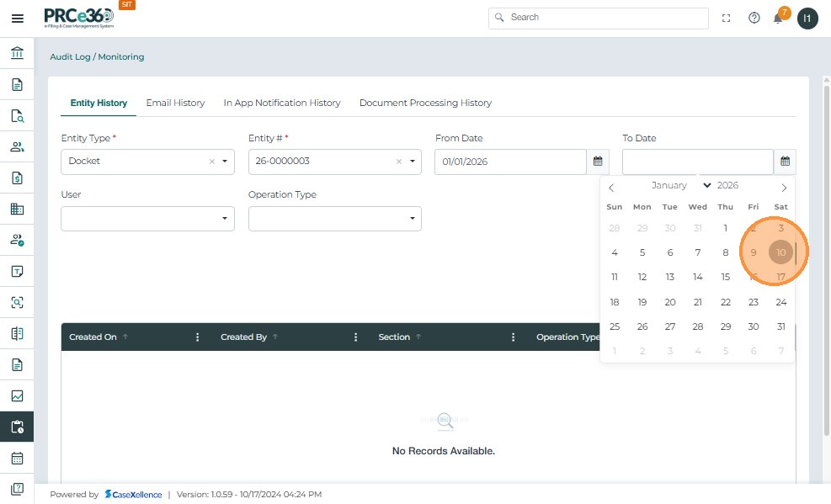Screen dimensions: 831x504
Task: Open the calendar icon in left sidebar
Action: click(17, 459)
